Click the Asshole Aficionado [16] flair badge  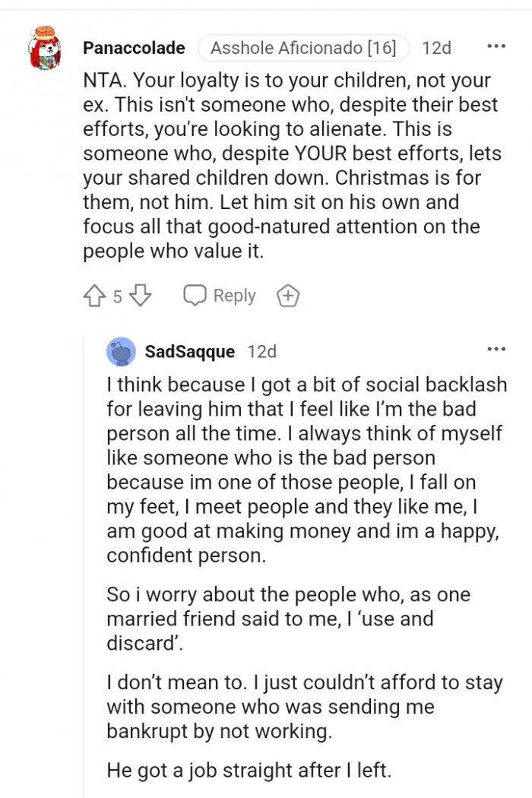pyautogui.click(x=303, y=48)
